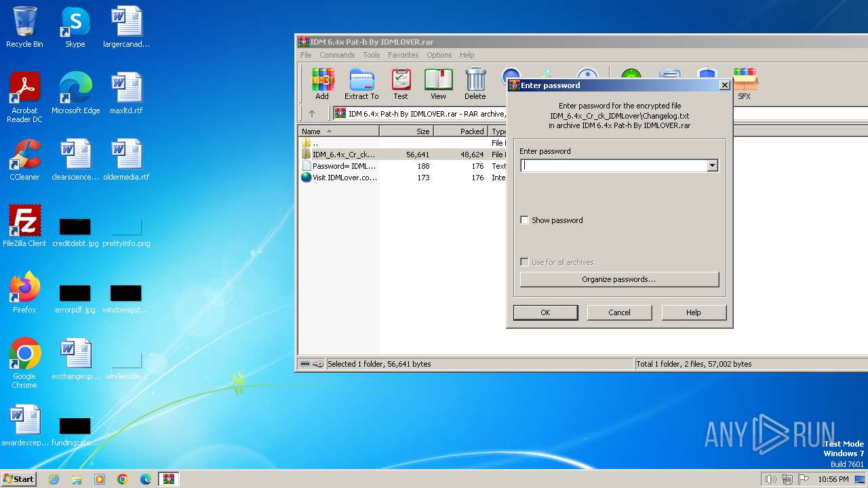Image resolution: width=868 pixels, height=488 pixels.
Task: Open the File menu in WinRAR
Action: [x=306, y=55]
